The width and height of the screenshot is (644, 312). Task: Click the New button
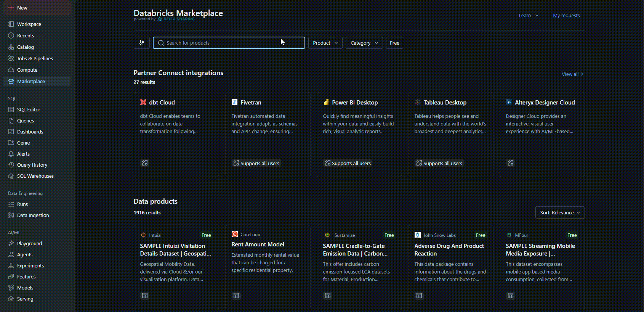pos(22,8)
